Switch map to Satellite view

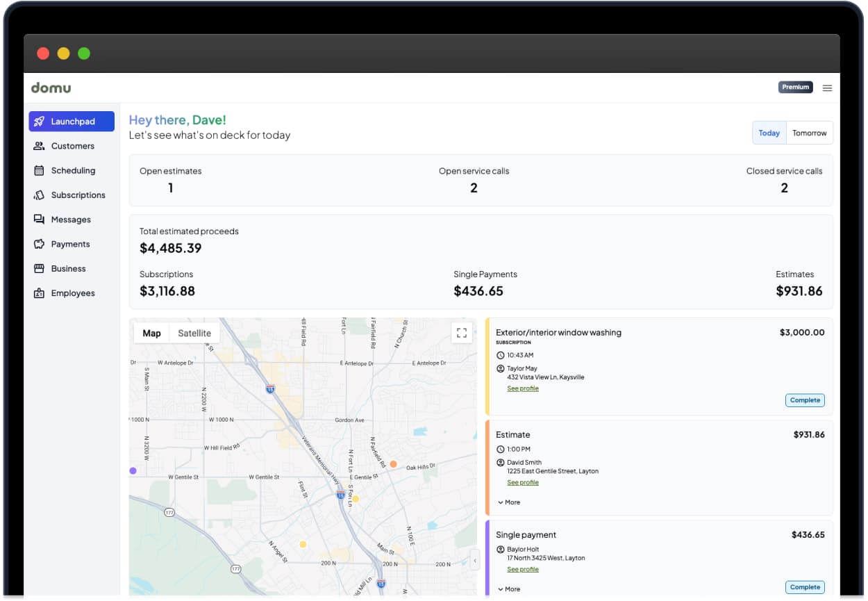coord(194,334)
